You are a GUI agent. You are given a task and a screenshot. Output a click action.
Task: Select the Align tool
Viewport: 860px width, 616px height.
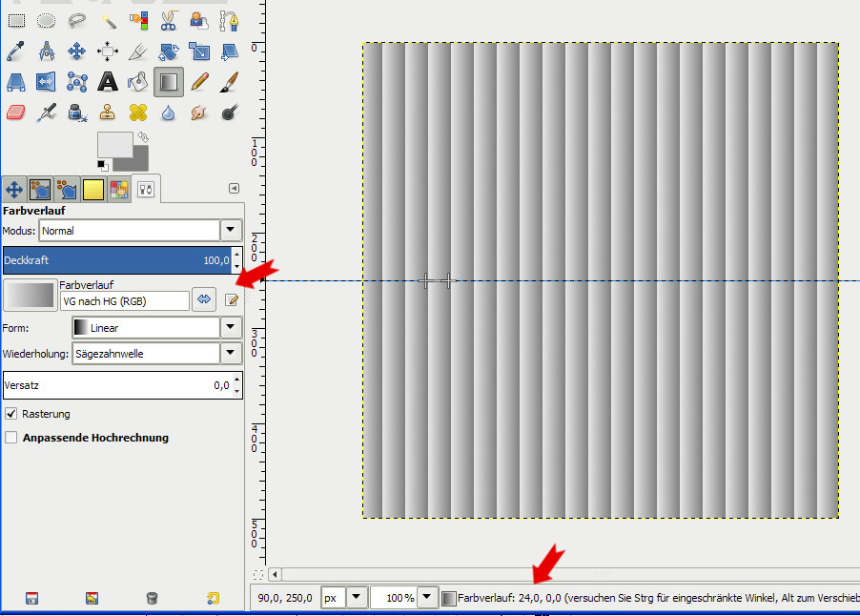[108, 51]
